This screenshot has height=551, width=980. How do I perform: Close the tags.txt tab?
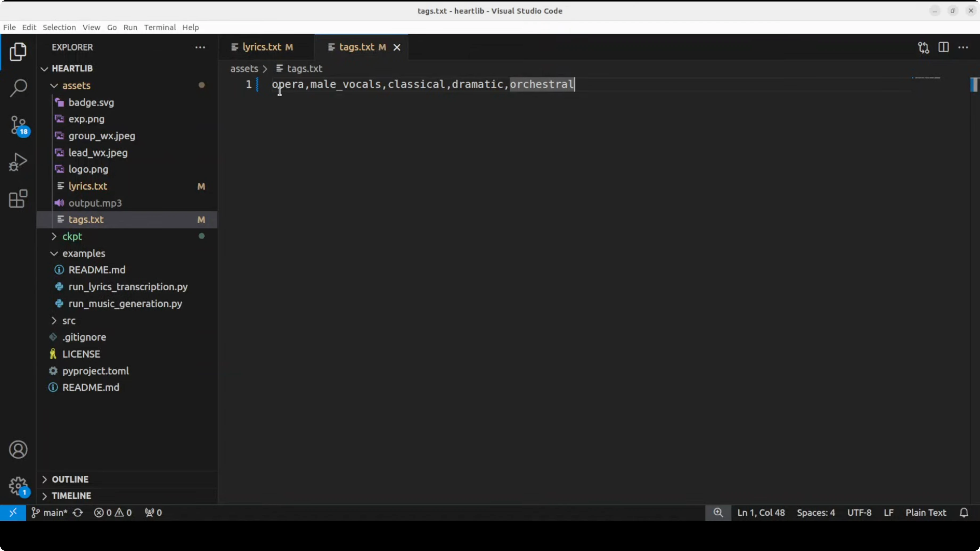click(x=397, y=48)
